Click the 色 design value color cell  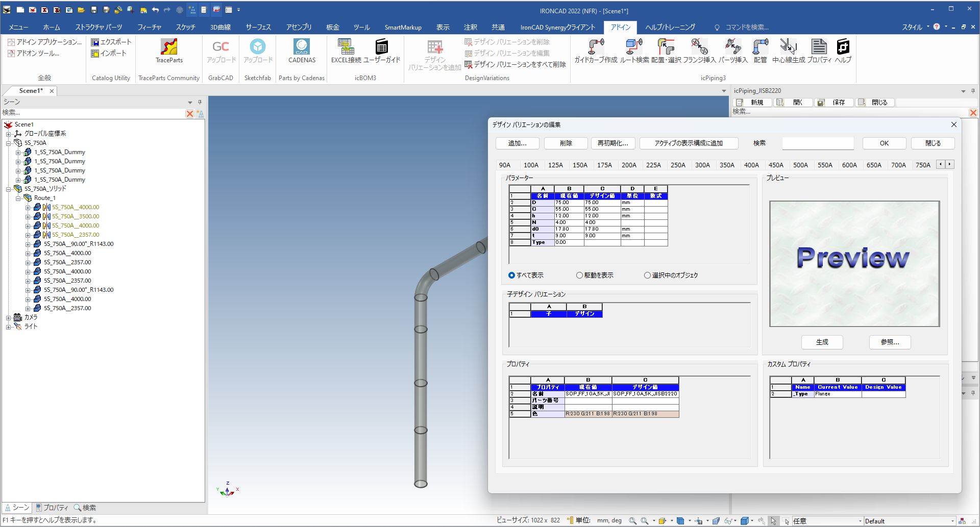[645, 414]
